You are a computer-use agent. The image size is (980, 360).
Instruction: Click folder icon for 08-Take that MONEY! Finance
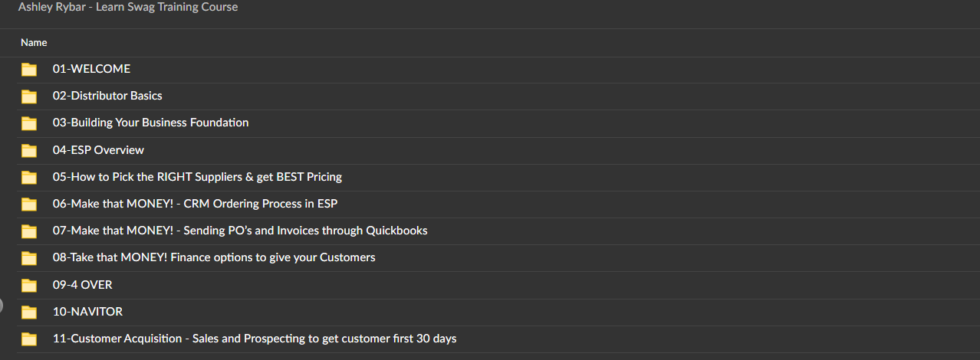(x=29, y=258)
